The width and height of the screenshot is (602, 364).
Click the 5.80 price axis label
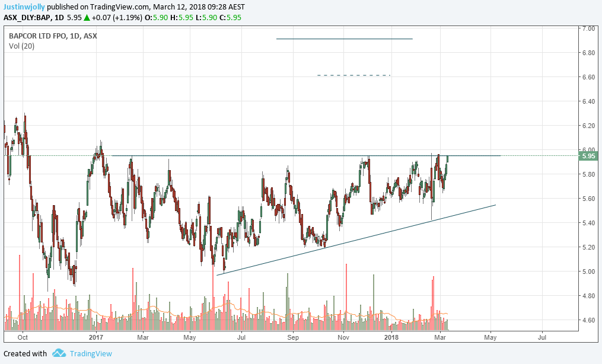coord(588,174)
